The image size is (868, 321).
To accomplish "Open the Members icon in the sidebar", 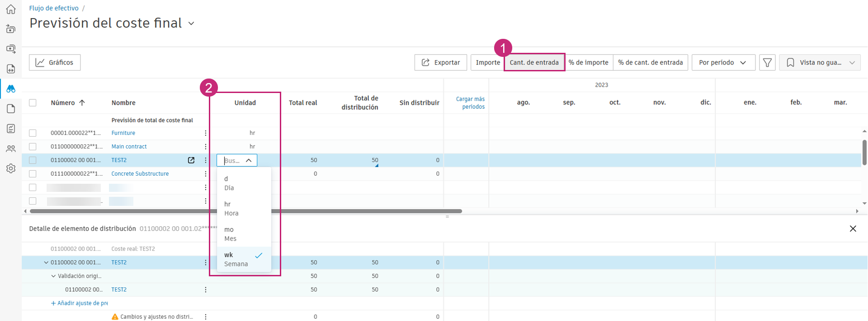I will 11,149.
